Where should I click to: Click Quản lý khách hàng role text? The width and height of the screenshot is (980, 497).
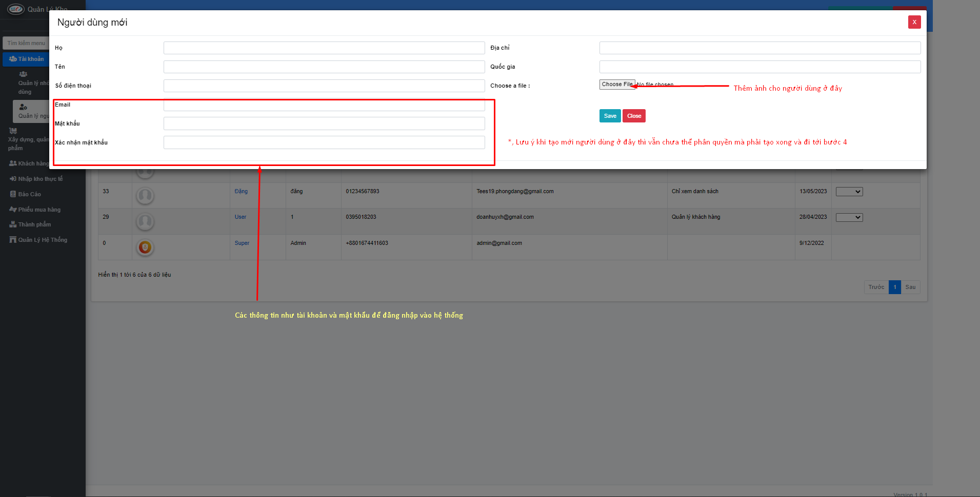point(696,217)
